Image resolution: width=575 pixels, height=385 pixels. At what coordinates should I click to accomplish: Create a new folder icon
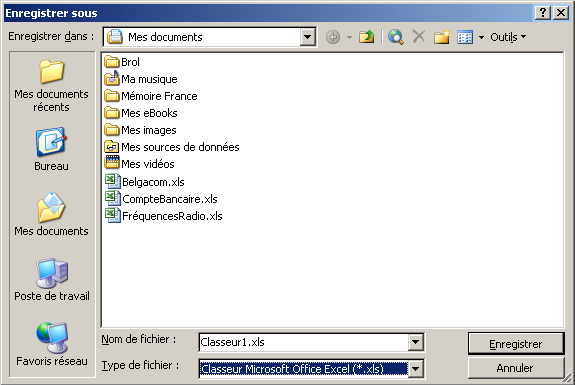coord(442,37)
